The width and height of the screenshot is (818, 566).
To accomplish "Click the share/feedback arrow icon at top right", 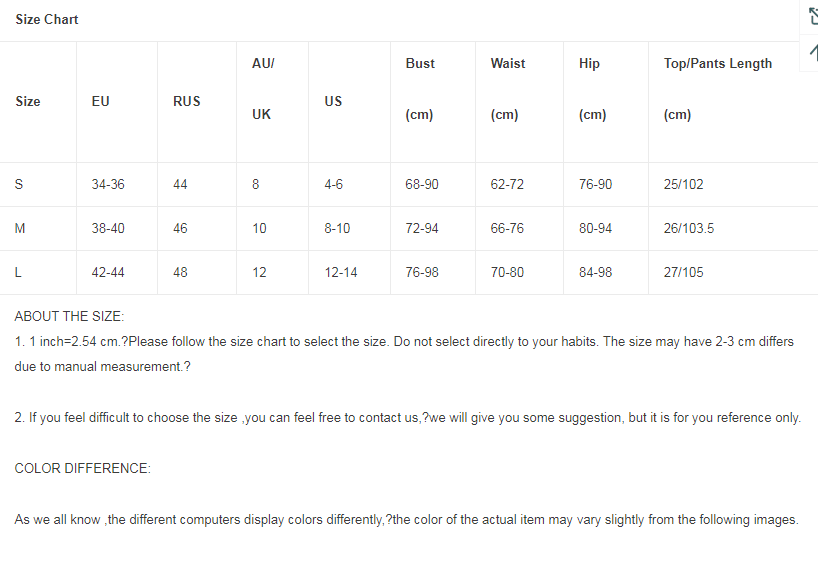I will 813,17.
